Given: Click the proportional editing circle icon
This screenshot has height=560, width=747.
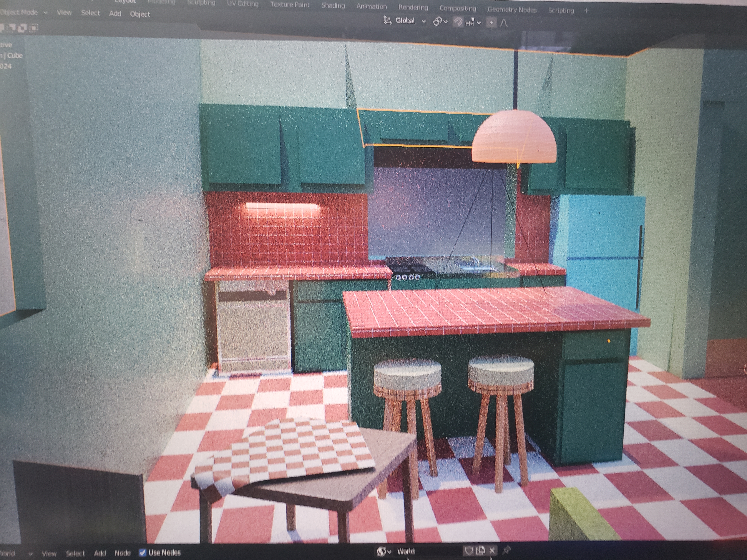Looking at the screenshot, I should (x=491, y=23).
